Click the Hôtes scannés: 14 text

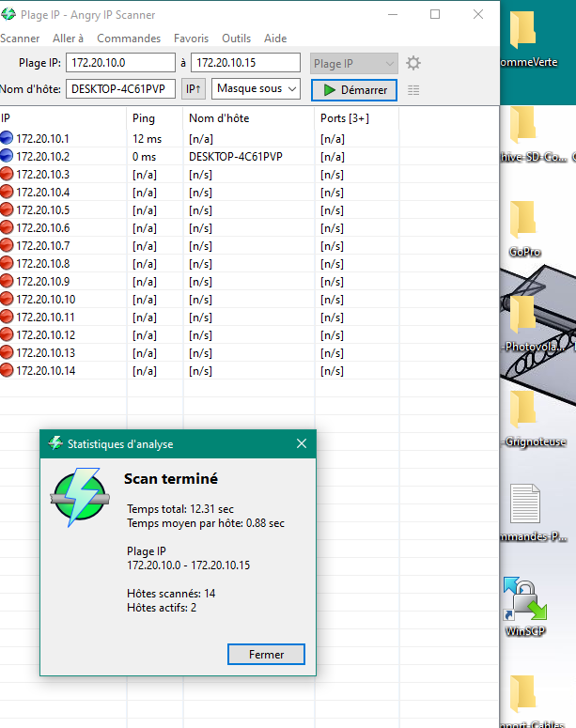point(171,594)
